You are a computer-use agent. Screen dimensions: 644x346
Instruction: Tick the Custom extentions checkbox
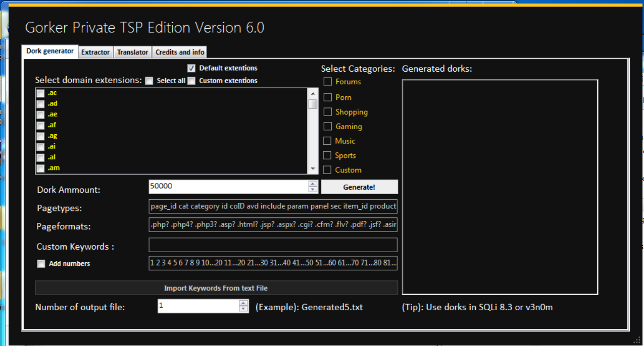191,81
